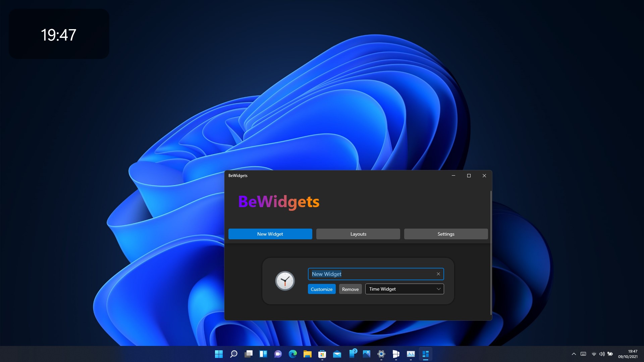Screen dimensions: 644x362
Task: Open the white window-pane app in taskbar
Action: [396, 354]
